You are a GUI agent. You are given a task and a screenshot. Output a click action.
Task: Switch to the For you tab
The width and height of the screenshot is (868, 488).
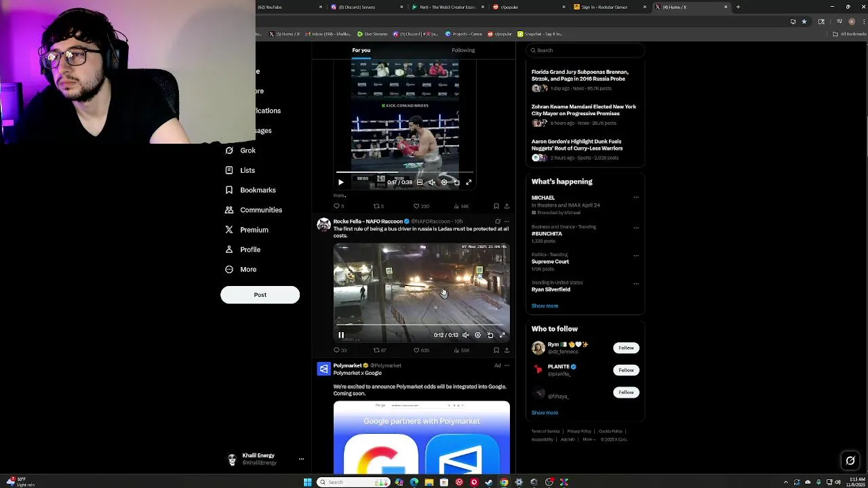point(361,50)
